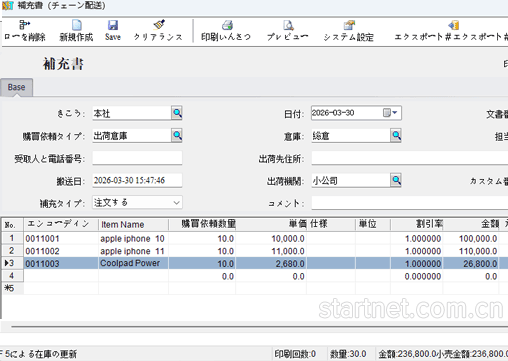This screenshot has height=361, width=508.
Task: Click the 単位 column header
Action: click(x=373, y=224)
